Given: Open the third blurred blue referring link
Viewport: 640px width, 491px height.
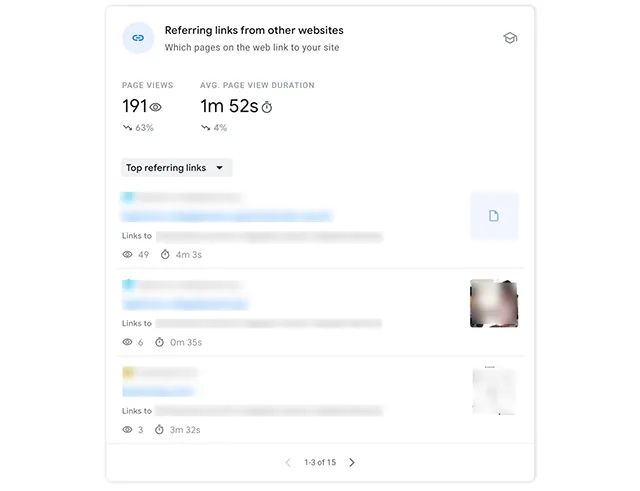Looking at the screenshot, I should pyautogui.click(x=158, y=390).
